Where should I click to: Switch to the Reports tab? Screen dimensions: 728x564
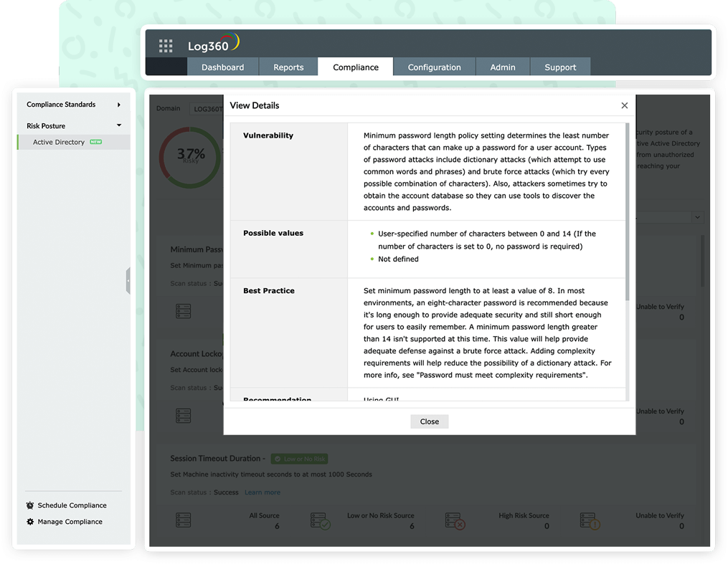[288, 67]
